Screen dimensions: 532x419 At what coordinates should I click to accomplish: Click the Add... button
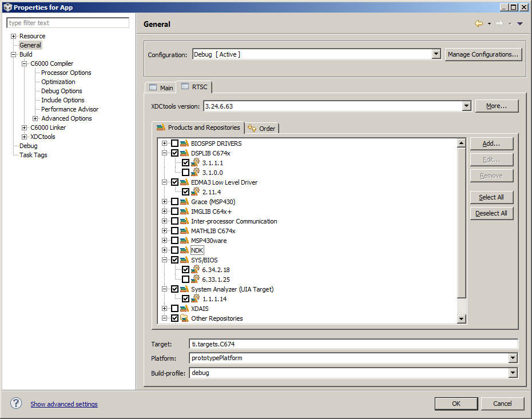491,143
